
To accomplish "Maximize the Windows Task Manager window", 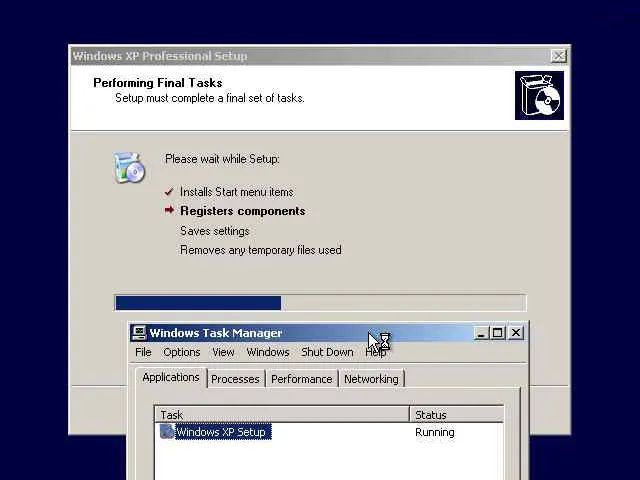I will (x=498, y=333).
